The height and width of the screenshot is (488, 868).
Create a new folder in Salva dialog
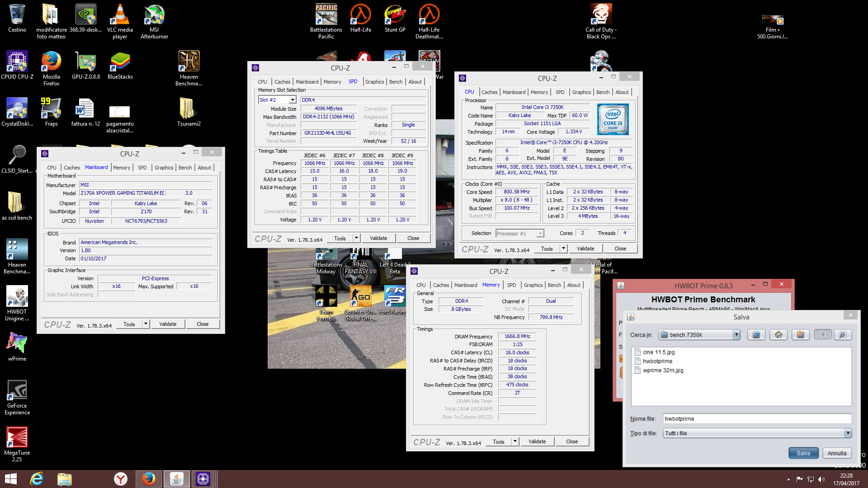[801, 335]
